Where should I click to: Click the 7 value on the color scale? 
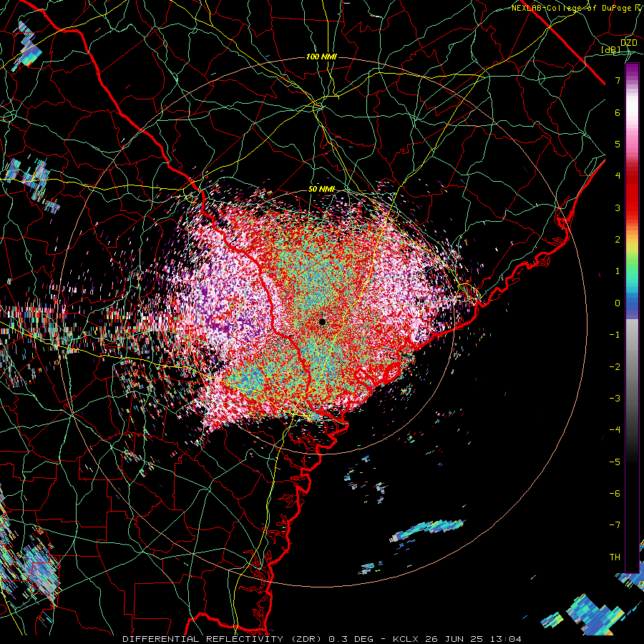(618, 80)
